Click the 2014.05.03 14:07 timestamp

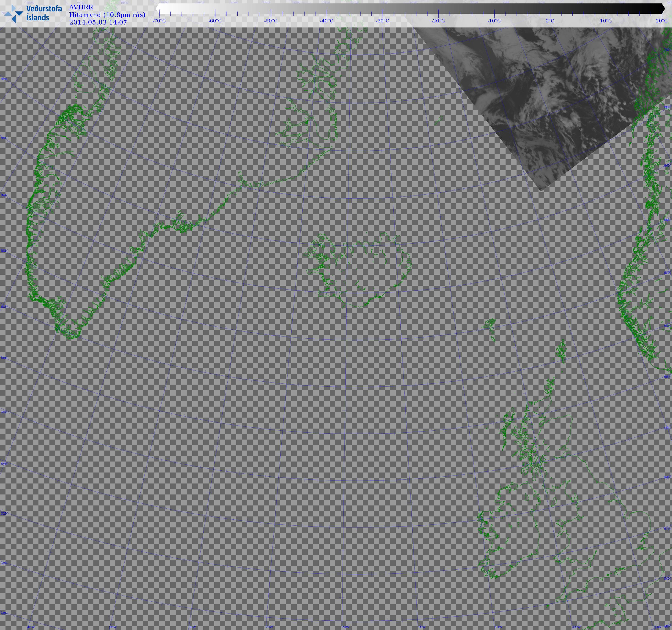click(x=98, y=22)
